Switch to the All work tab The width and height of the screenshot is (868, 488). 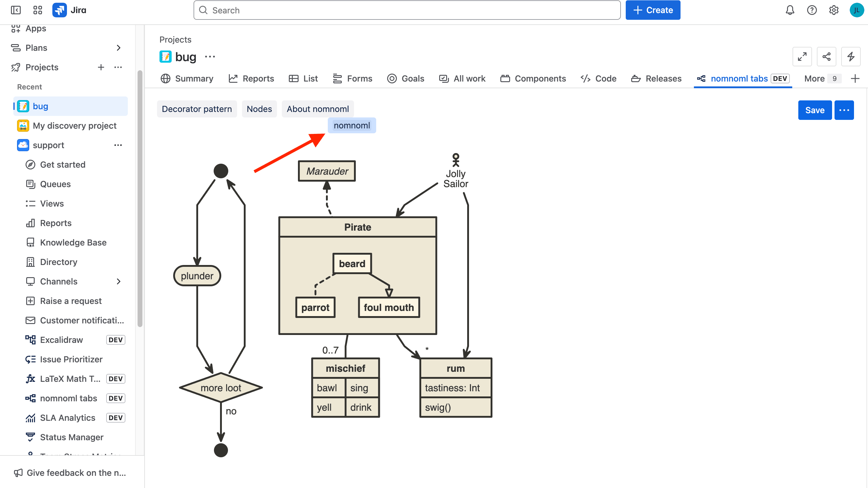(462, 79)
